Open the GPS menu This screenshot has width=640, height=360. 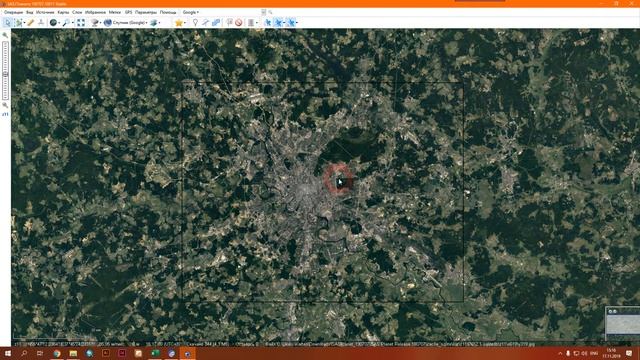point(129,12)
